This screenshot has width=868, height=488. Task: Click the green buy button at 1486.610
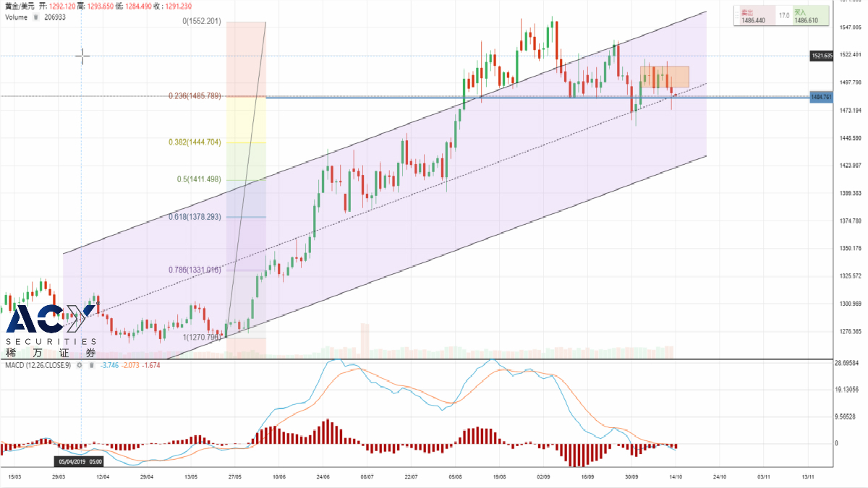click(x=809, y=17)
